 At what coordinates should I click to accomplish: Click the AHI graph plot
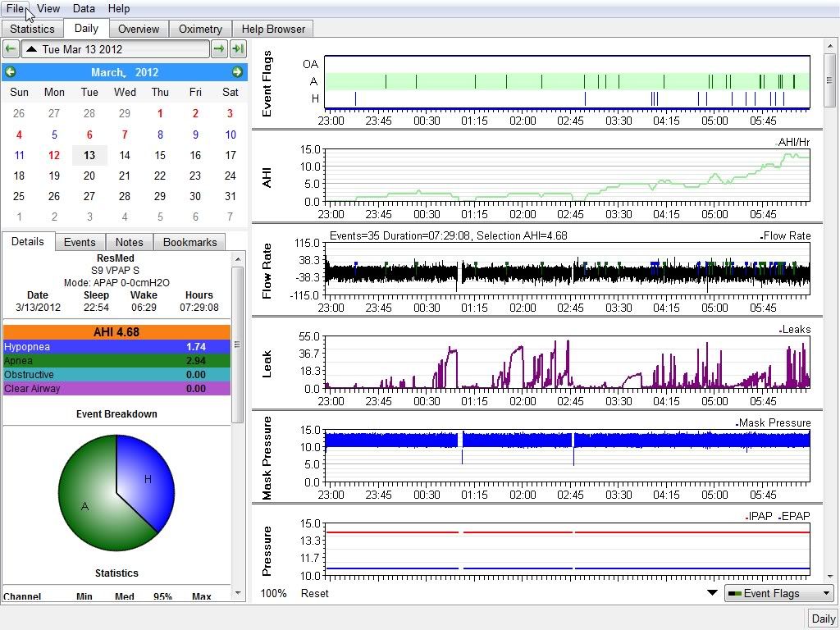[568, 176]
